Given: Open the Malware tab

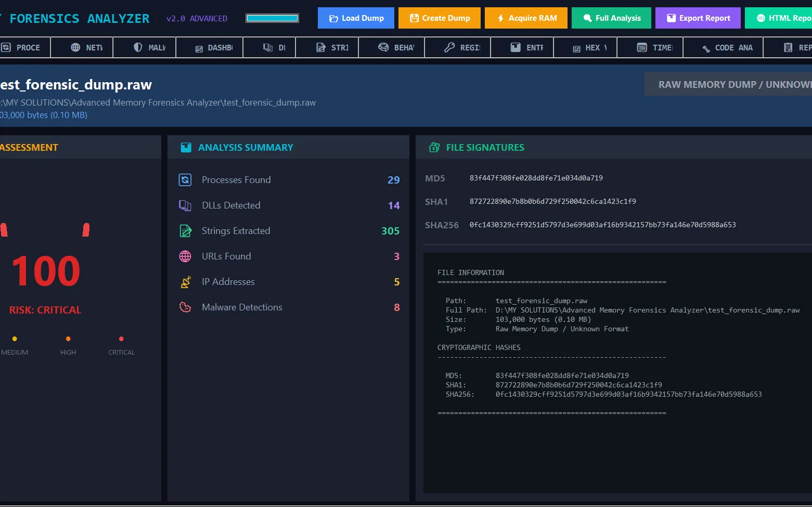Looking at the screenshot, I should (x=145, y=47).
